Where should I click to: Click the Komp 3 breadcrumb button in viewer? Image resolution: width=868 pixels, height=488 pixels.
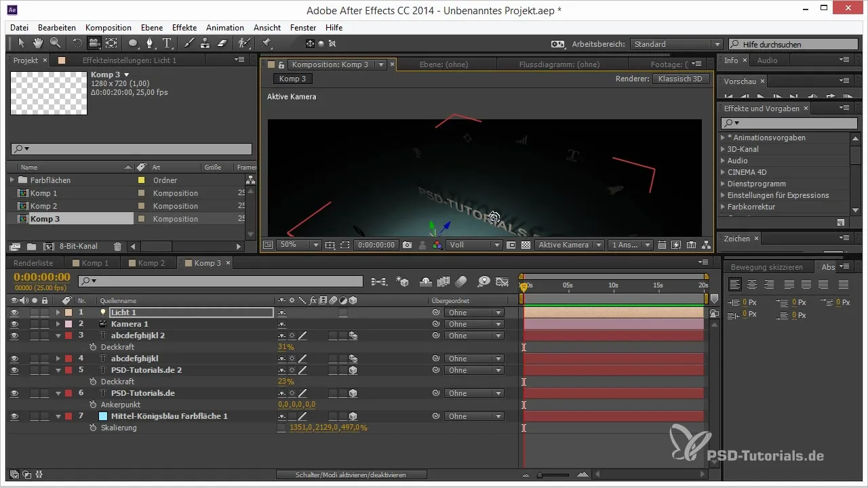293,79
